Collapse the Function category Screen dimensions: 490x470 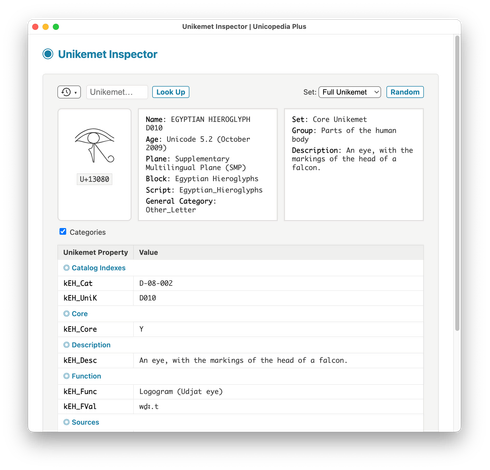[x=82, y=376]
